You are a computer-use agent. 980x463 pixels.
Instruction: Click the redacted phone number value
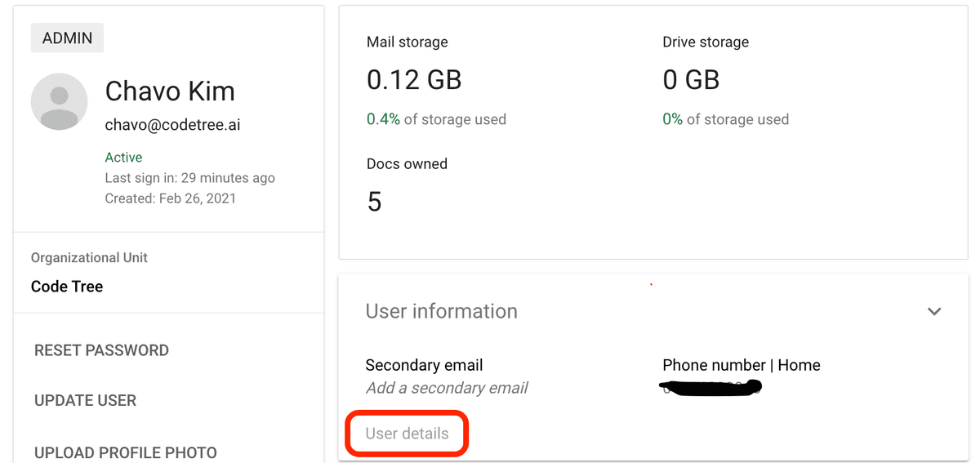coord(712,388)
